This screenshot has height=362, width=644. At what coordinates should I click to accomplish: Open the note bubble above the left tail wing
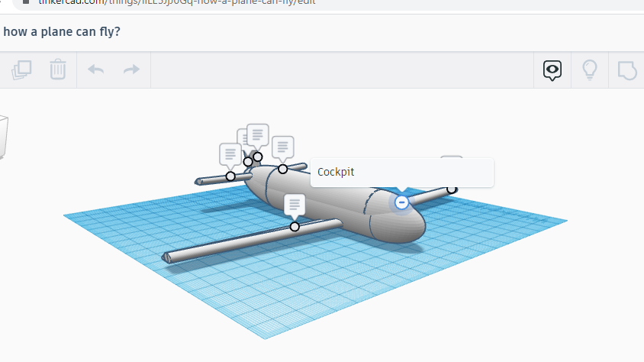point(230,155)
